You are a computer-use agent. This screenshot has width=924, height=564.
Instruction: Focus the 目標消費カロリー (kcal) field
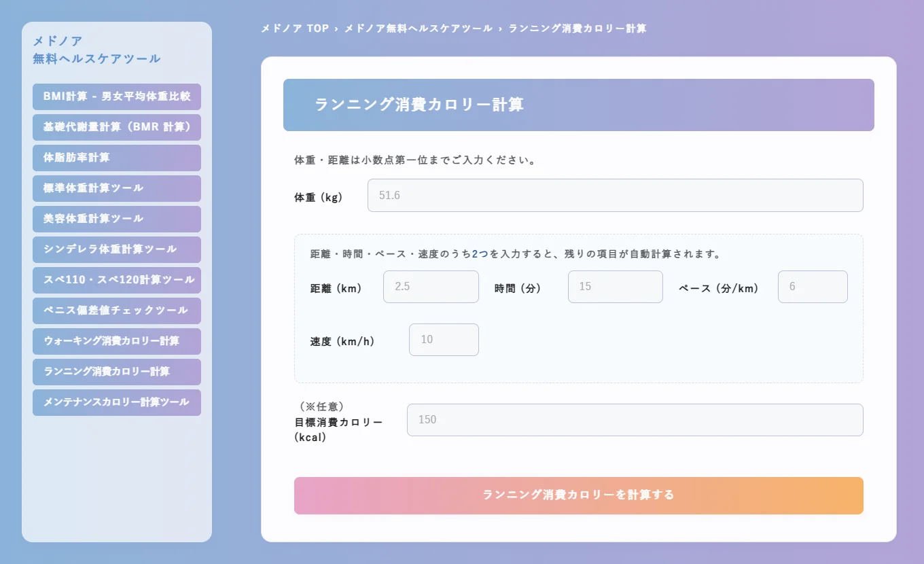[x=635, y=419]
